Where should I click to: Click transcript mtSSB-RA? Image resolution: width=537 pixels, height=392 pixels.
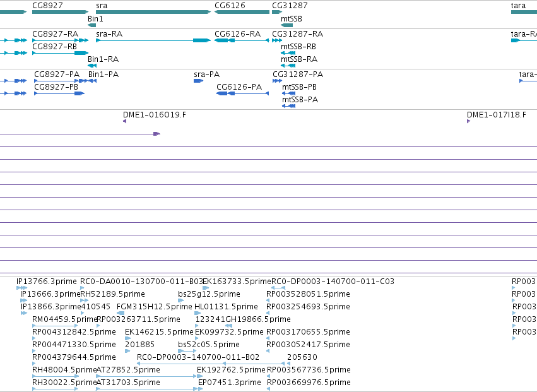click(x=288, y=66)
